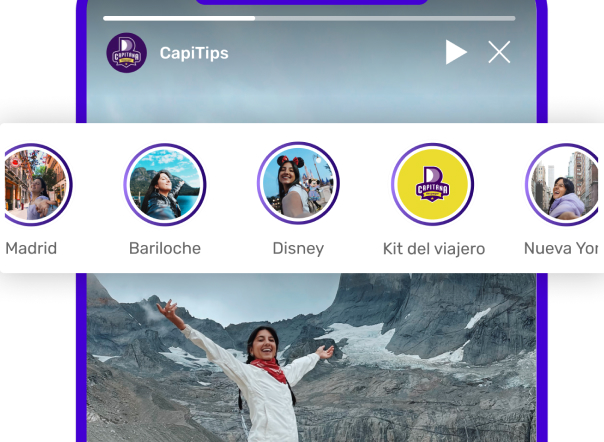Click the story progress bar
Image resolution: width=604 pixels, height=442 pixels.
[309, 18]
